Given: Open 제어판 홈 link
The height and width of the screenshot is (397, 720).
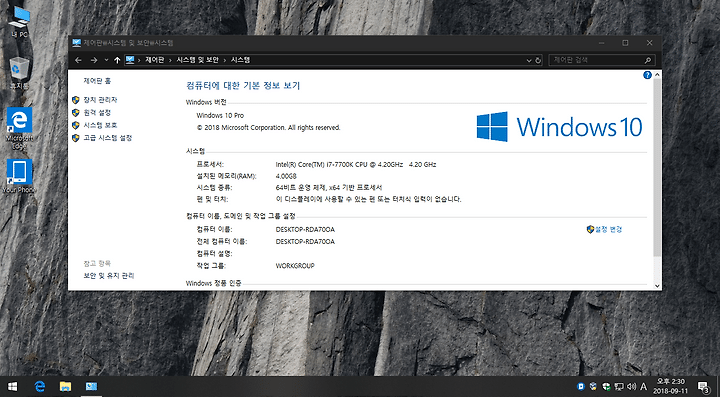Looking at the screenshot, I should pyautogui.click(x=97, y=81).
